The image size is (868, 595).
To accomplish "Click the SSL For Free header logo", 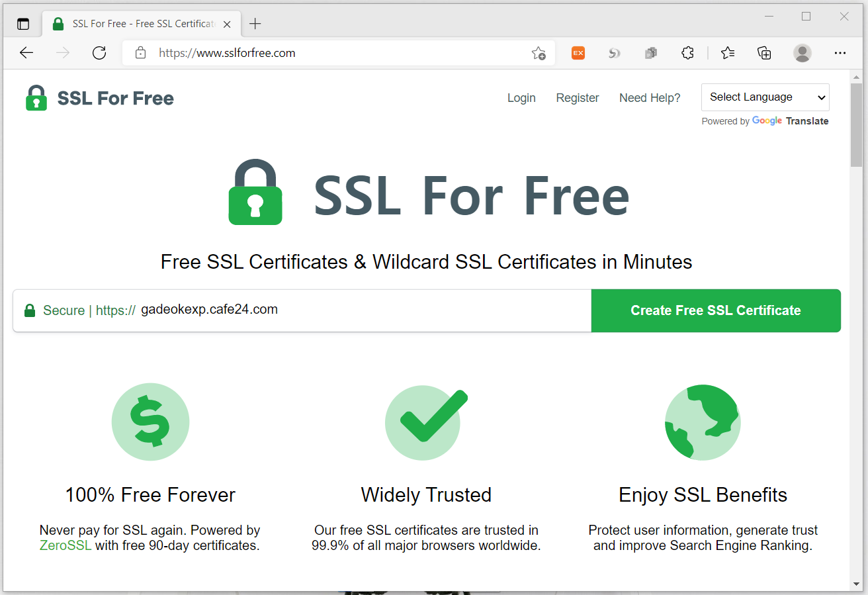I will 100,98.
